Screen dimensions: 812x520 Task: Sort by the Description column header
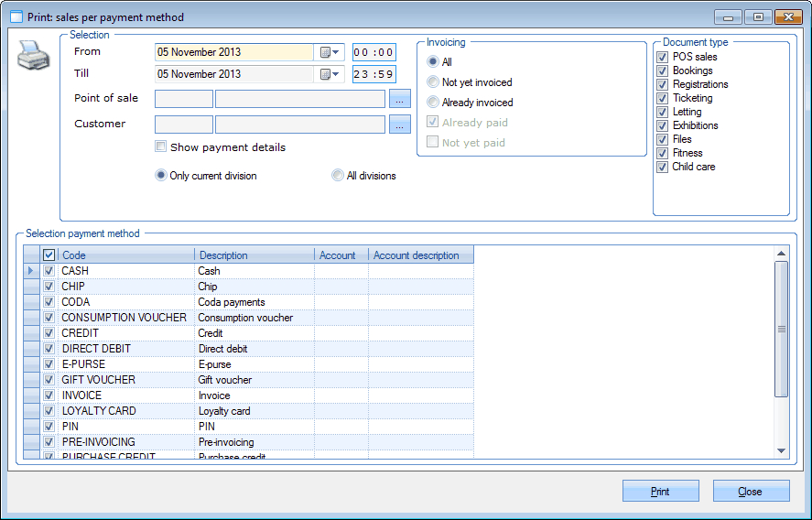pos(254,255)
